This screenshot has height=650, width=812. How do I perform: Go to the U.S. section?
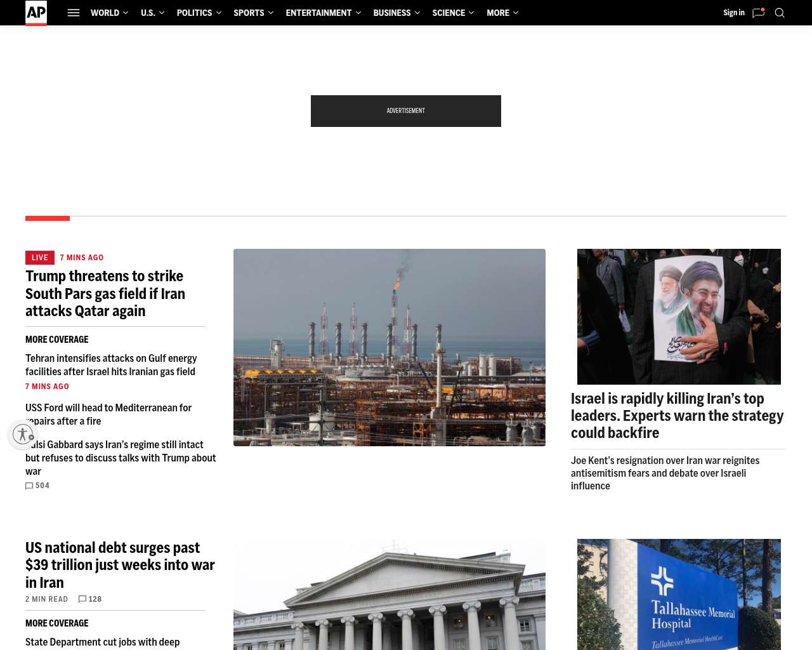click(148, 13)
